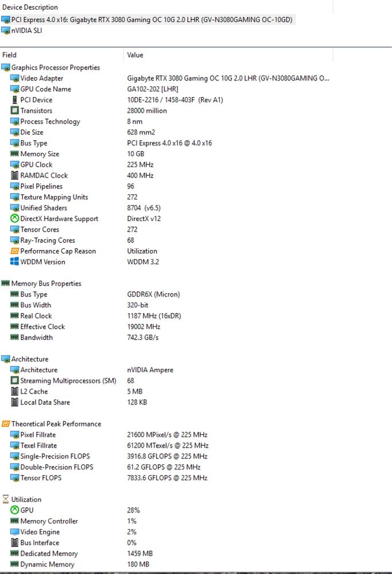Viewport: 392px width, 574px height.
Task: Click the Memory Size RAM icon
Action: click(x=14, y=154)
